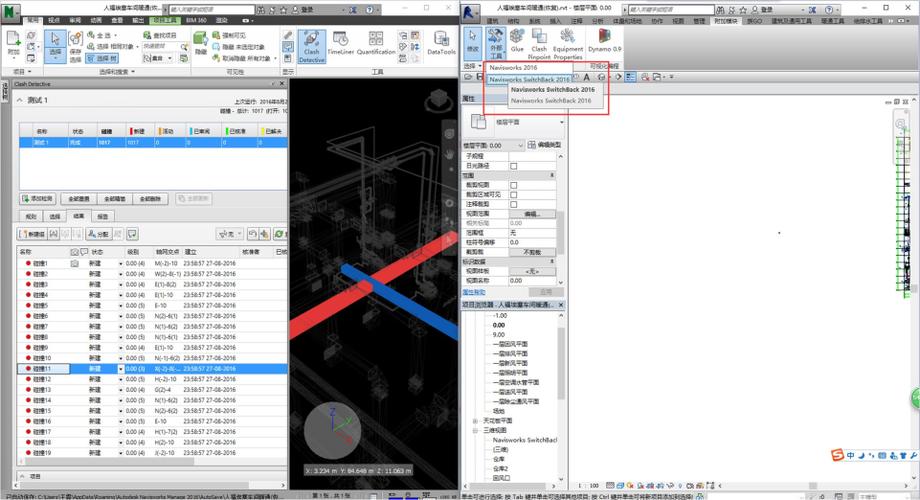The width and height of the screenshot is (920, 500).
Task: Open the help question-mark icon in Revit title bar
Action: point(829,10)
